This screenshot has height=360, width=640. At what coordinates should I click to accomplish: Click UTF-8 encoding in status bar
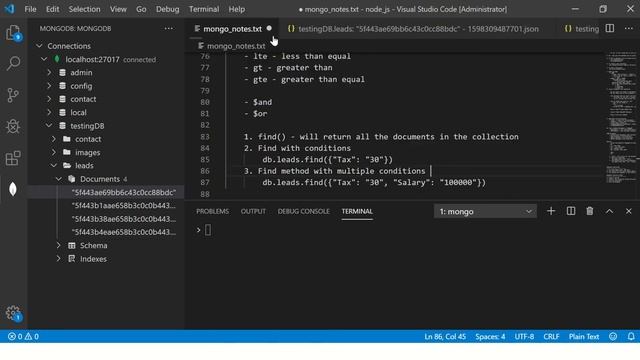pyautogui.click(x=524, y=336)
